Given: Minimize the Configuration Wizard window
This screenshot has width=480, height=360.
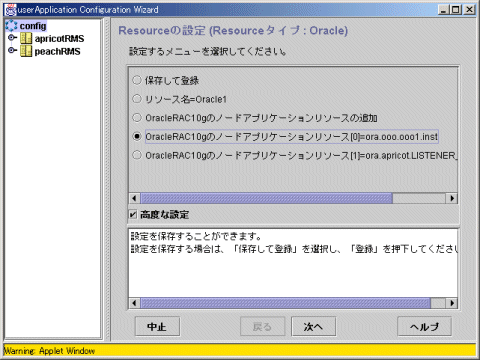Looking at the screenshot, I should pyautogui.click(x=443, y=10).
